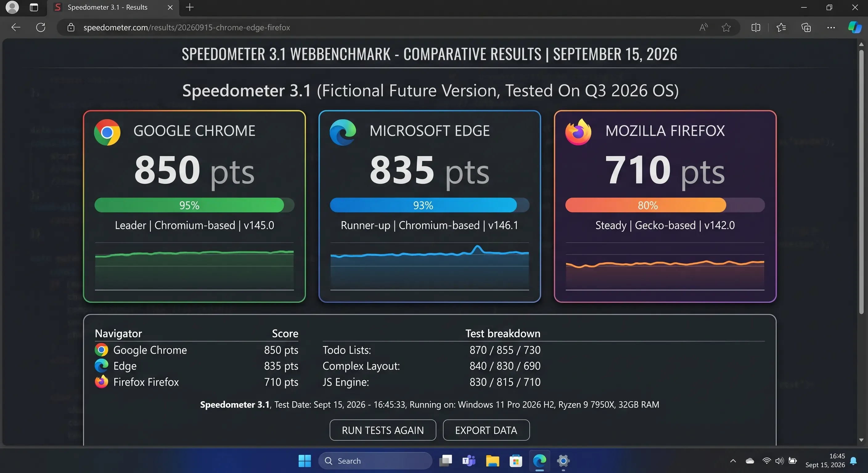The image size is (868, 473).
Task: Open the clock showing 16:45 Sept 15, 2026
Action: coord(825,461)
